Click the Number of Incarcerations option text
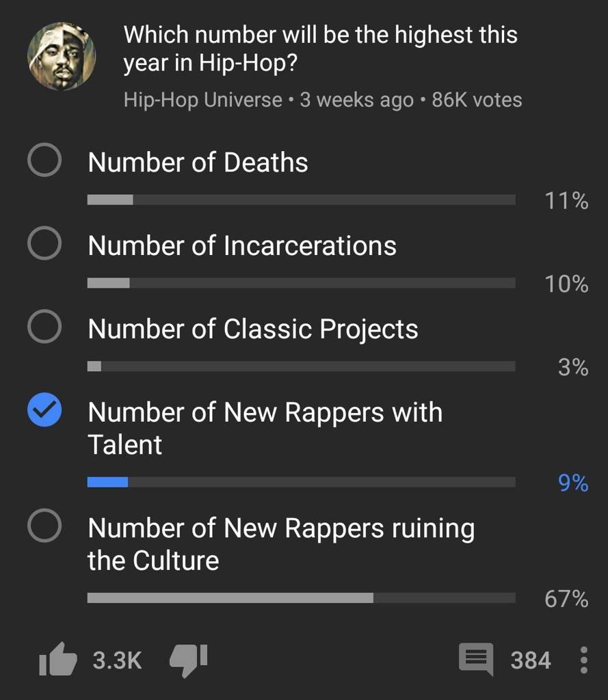The height and width of the screenshot is (700, 608). point(242,245)
